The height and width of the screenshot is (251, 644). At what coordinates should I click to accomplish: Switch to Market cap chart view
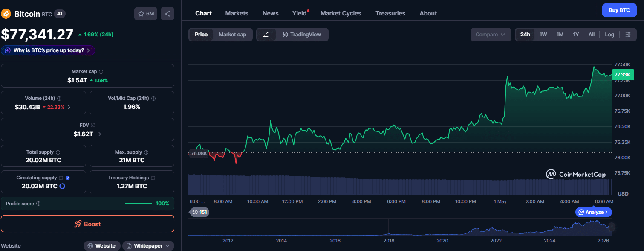click(232, 35)
